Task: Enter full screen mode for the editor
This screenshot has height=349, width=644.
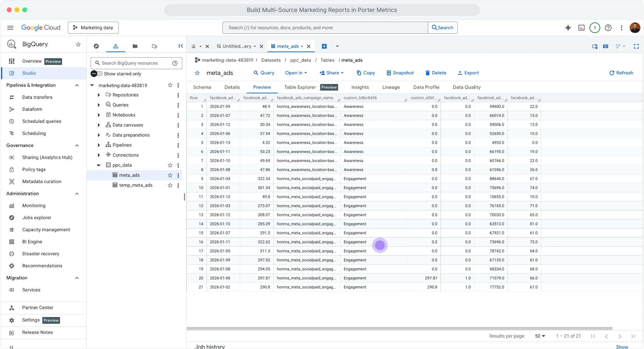Action: [x=637, y=47]
